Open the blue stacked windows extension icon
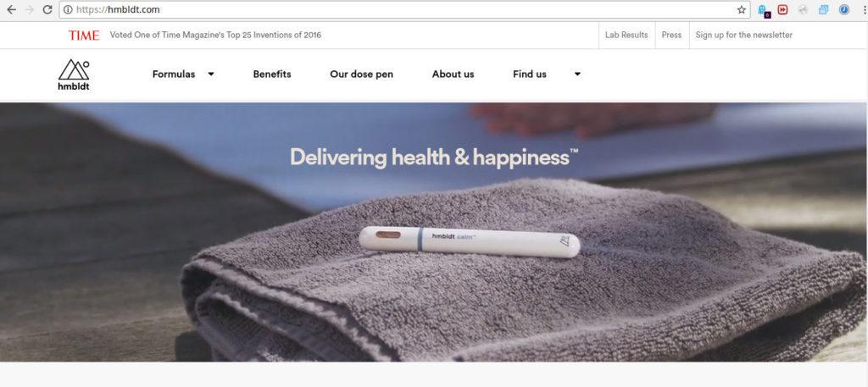Screen dimensions: 868x387 [x=824, y=9]
